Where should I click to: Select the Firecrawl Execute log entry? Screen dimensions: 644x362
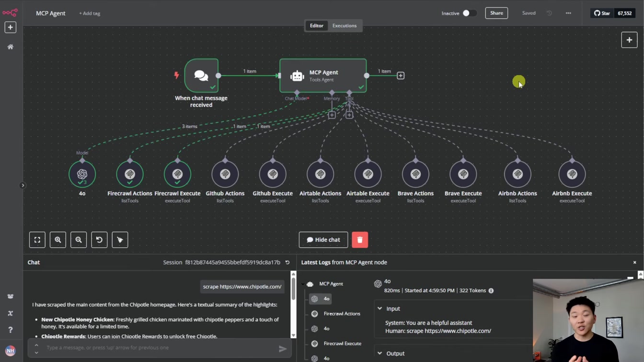336,343
